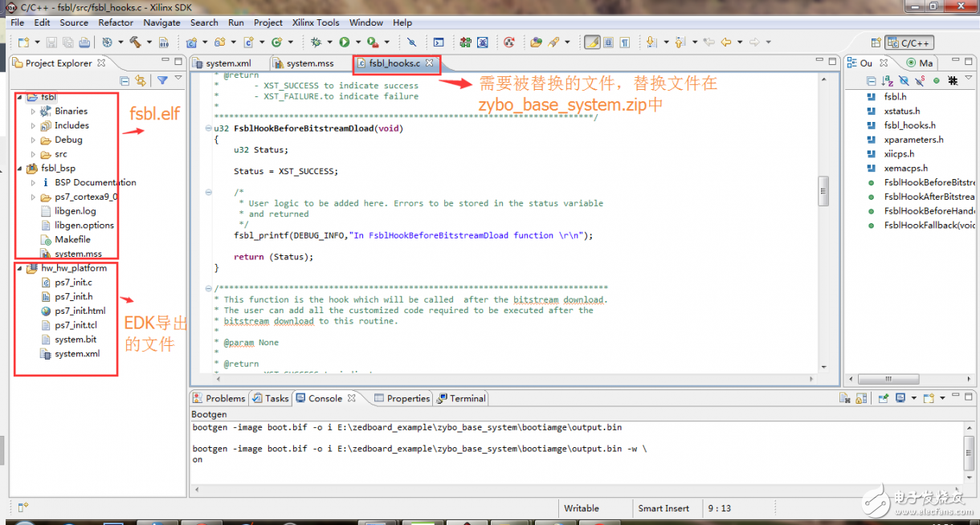
Task: Open the Xilinx Tools menu
Action: point(316,22)
